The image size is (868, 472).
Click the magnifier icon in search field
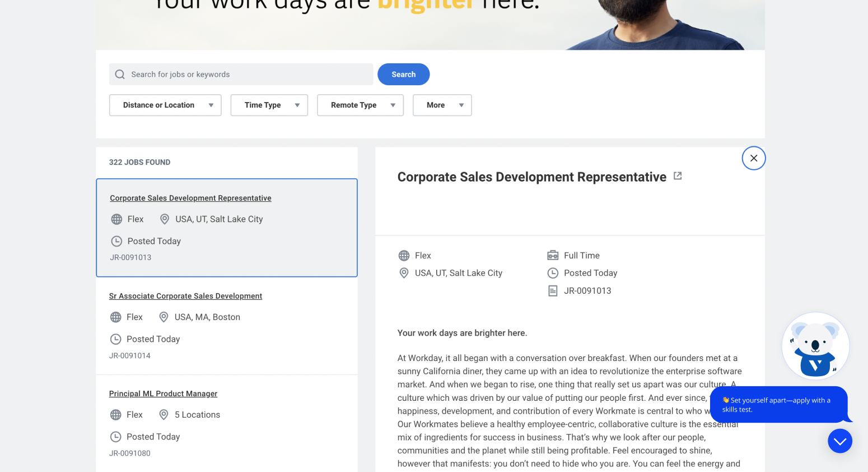pyautogui.click(x=120, y=75)
